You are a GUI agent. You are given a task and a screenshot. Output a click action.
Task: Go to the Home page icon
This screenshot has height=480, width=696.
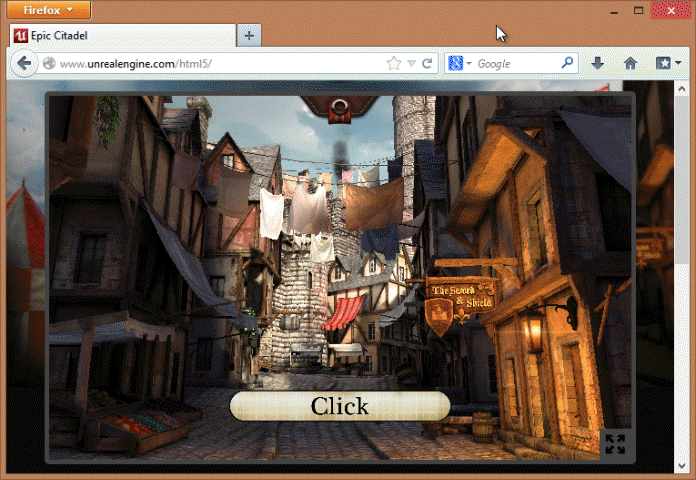pyautogui.click(x=630, y=63)
